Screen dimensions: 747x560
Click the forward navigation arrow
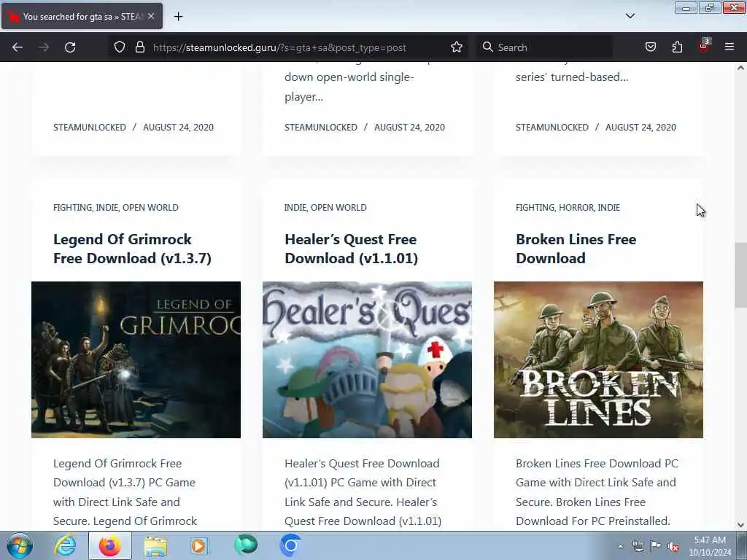(44, 47)
